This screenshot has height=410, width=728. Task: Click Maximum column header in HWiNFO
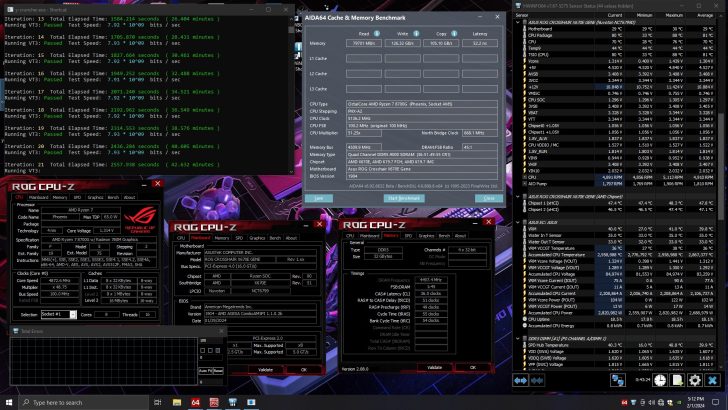coord(674,15)
